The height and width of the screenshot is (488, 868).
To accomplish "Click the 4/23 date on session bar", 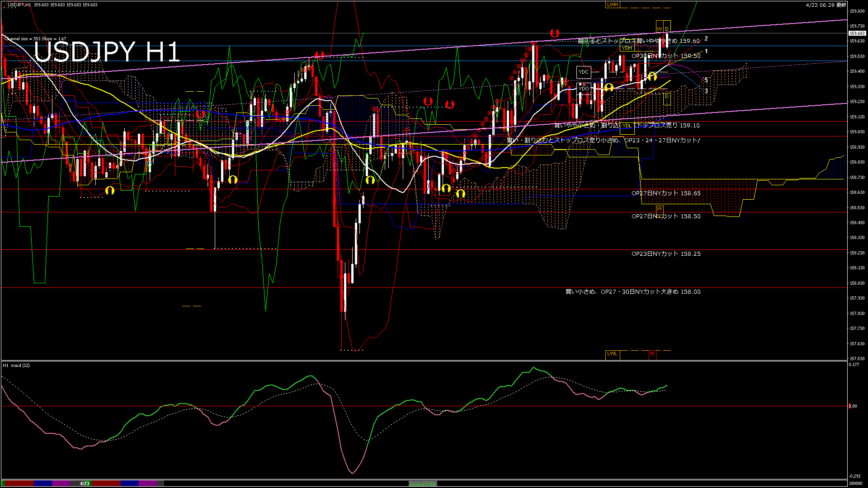I will (x=85, y=483).
